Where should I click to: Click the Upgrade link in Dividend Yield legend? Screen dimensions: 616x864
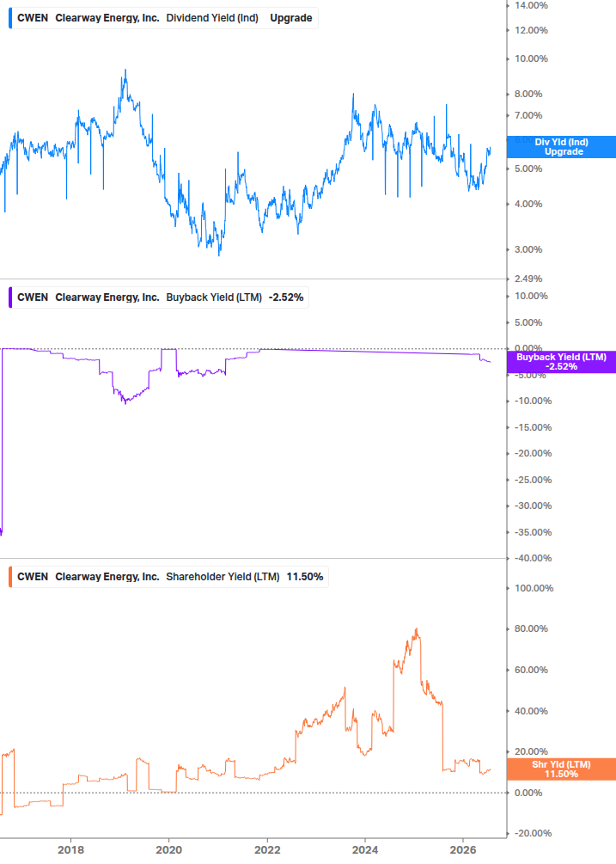[x=290, y=18]
